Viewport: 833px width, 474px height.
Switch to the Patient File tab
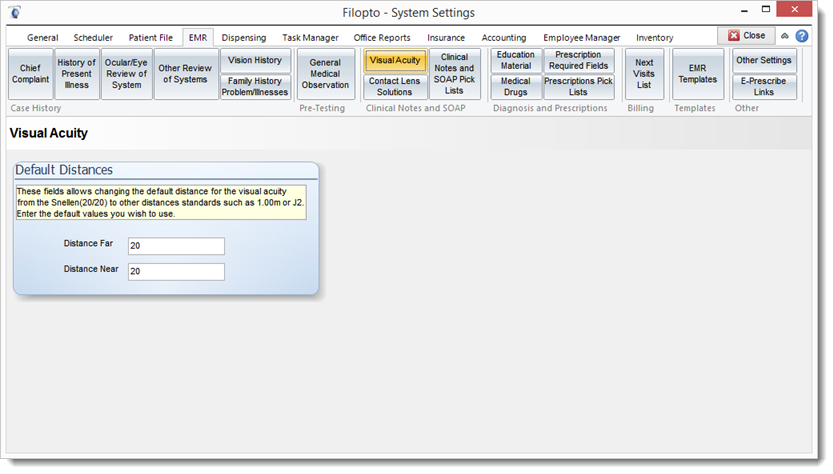(150, 38)
